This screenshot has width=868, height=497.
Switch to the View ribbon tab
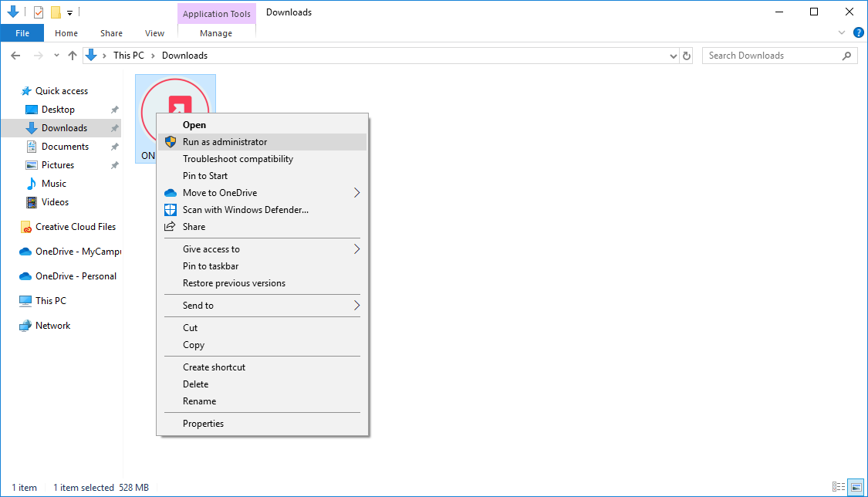154,33
